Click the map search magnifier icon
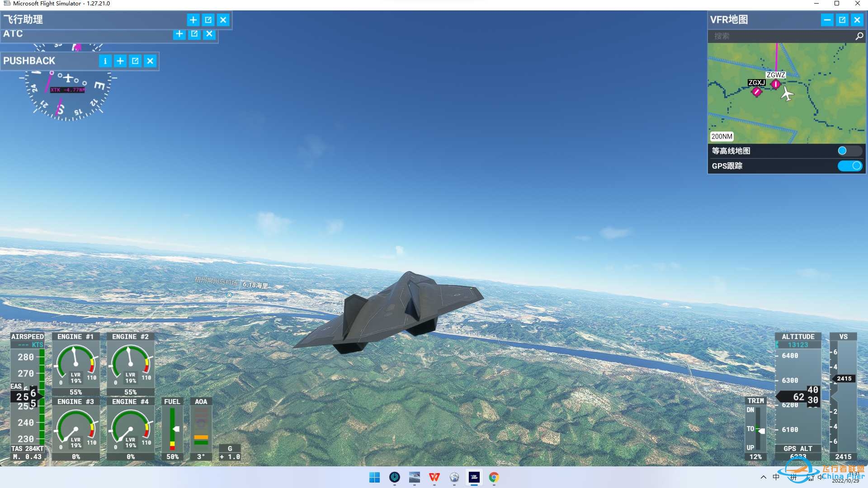 click(x=859, y=36)
